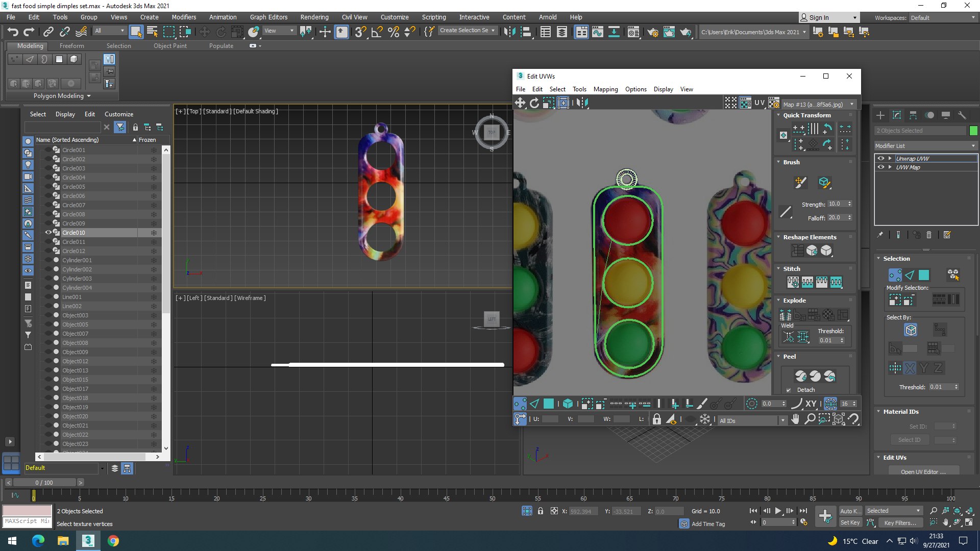980x551 pixels.
Task: Click Zoom magnifier icon in UV editor
Action: click(x=810, y=419)
